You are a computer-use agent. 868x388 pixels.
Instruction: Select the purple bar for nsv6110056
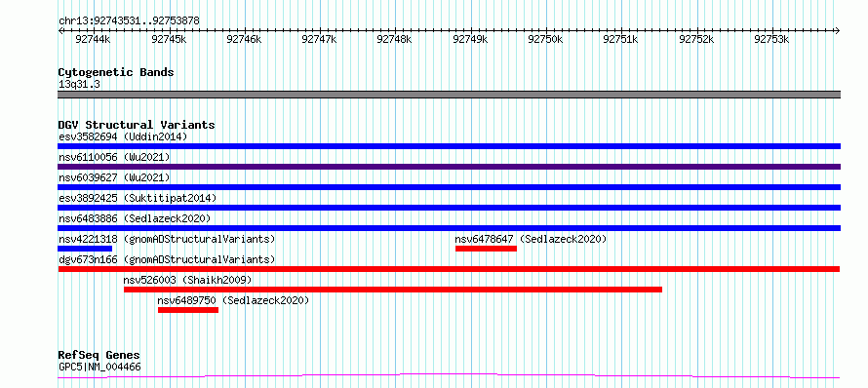449,167
